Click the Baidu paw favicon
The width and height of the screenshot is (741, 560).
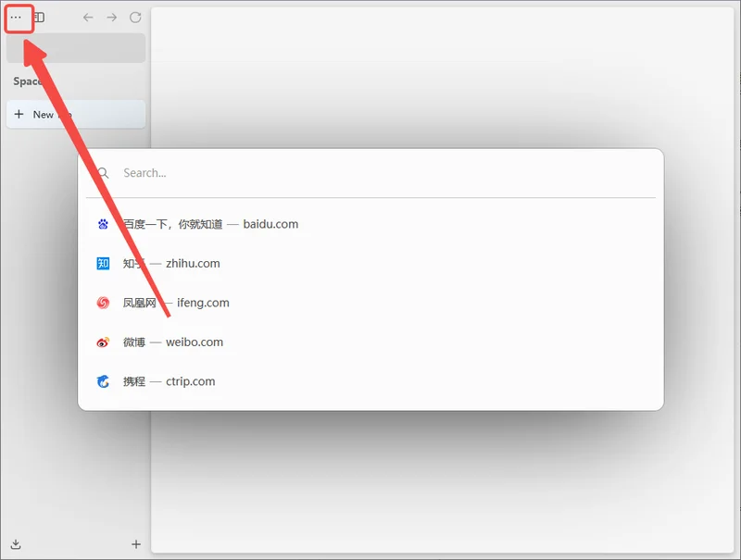click(103, 224)
